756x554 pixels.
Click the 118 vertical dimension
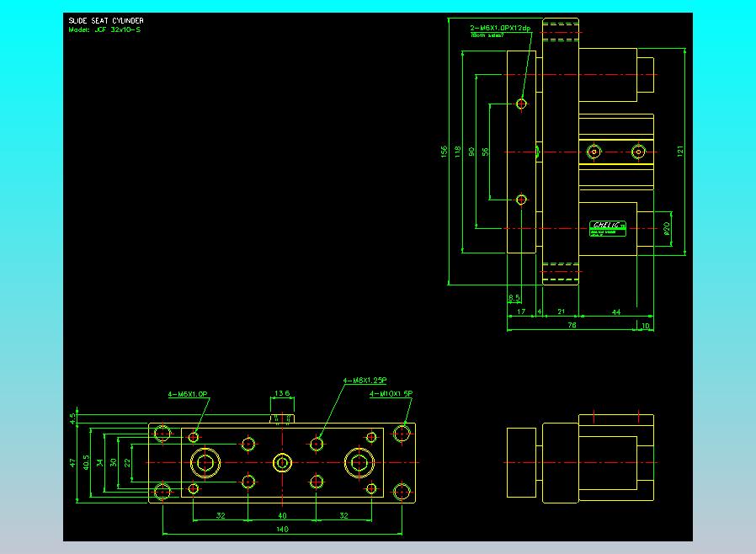click(x=458, y=151)
